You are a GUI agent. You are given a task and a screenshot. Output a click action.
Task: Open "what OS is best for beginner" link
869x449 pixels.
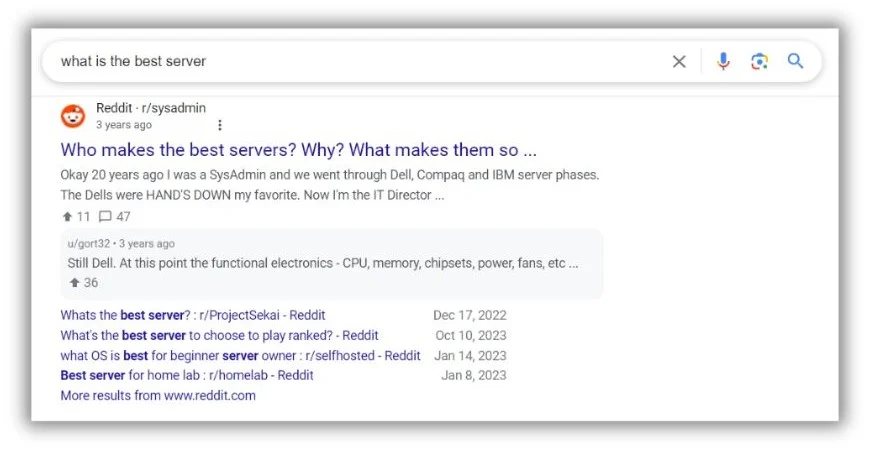[x=240, y=355]
